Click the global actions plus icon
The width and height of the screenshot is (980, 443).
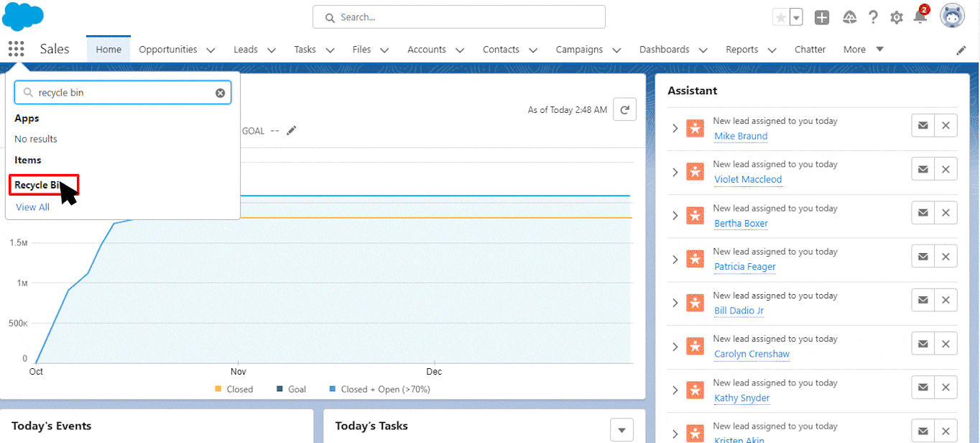click(x=822, y=17)
